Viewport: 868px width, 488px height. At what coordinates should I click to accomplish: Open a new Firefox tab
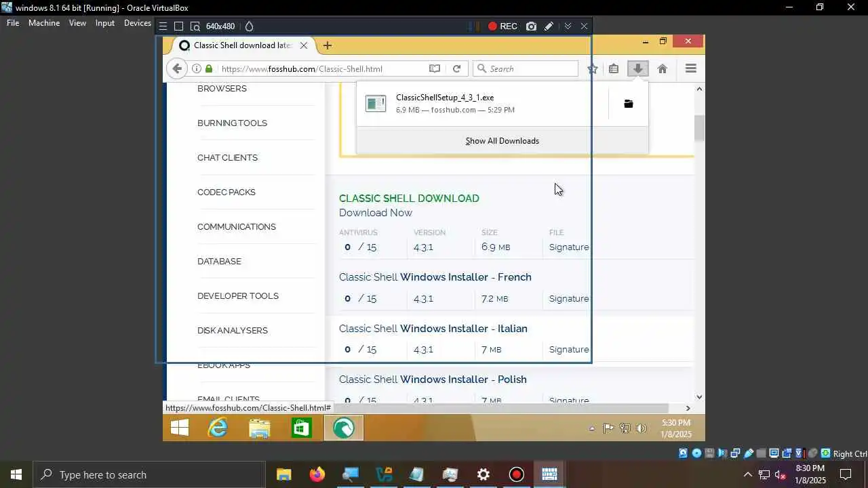(x=328, y=45)
